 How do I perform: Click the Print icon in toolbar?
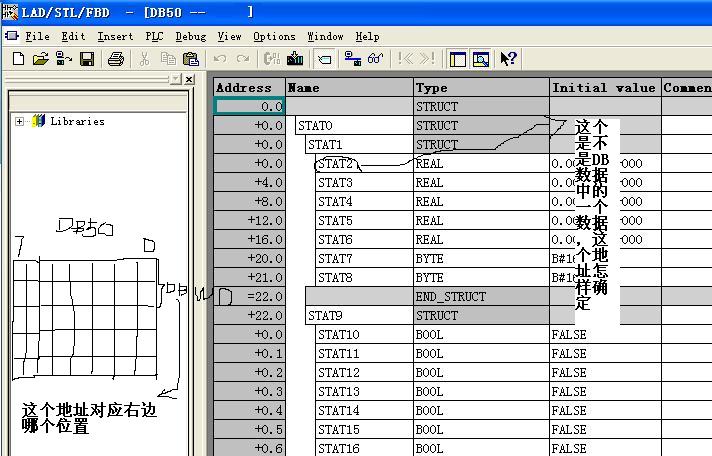point(115,59)
